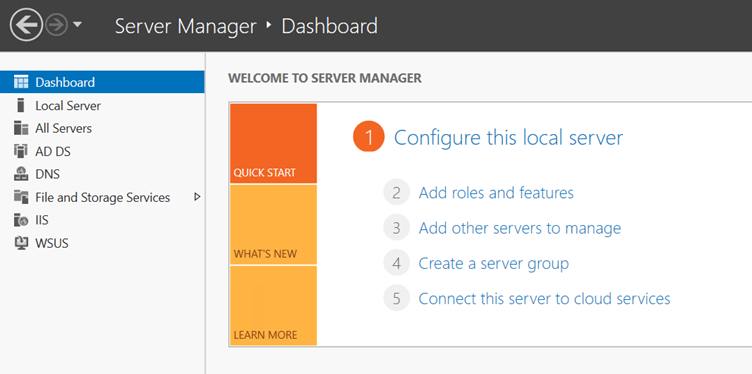Image resolution: width=752 pixels, height=374 pixels.
Task: Click Connect this server to cloud services
Action: pyautogui.click(x=544, y=298)
